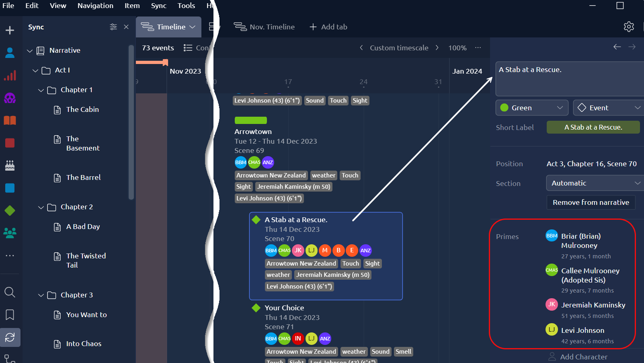Screen dimensions: 644x363
Task: Collapse the Chapter 2 folder
Action: (41, 207)
